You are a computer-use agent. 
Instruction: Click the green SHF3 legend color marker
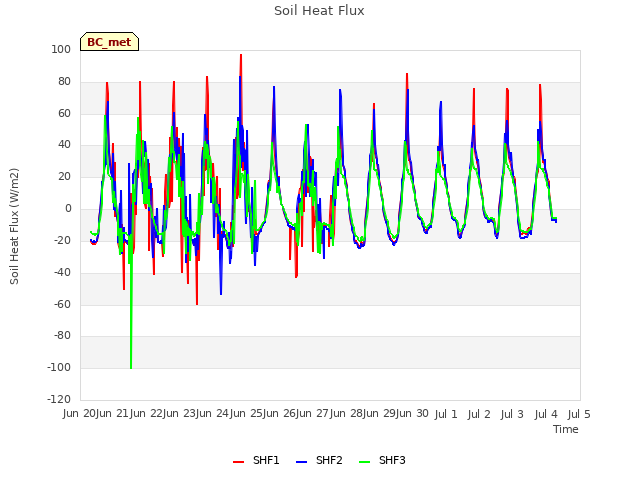(364, 462)
